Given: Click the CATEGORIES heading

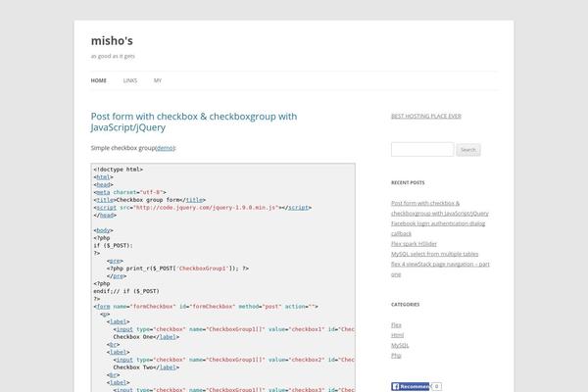Looking at the screenshot, I should click(x=406, y=304).
